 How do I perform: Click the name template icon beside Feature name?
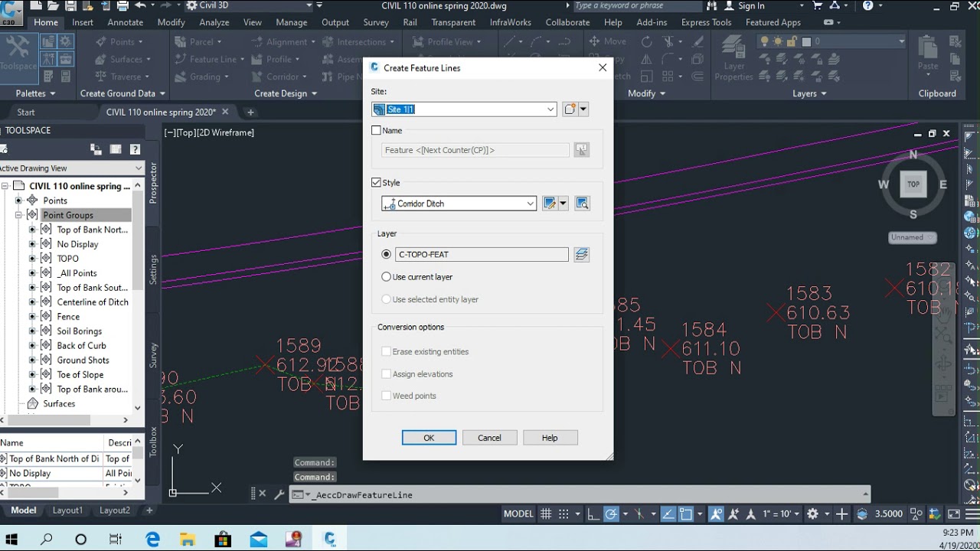tap(582, 150)
